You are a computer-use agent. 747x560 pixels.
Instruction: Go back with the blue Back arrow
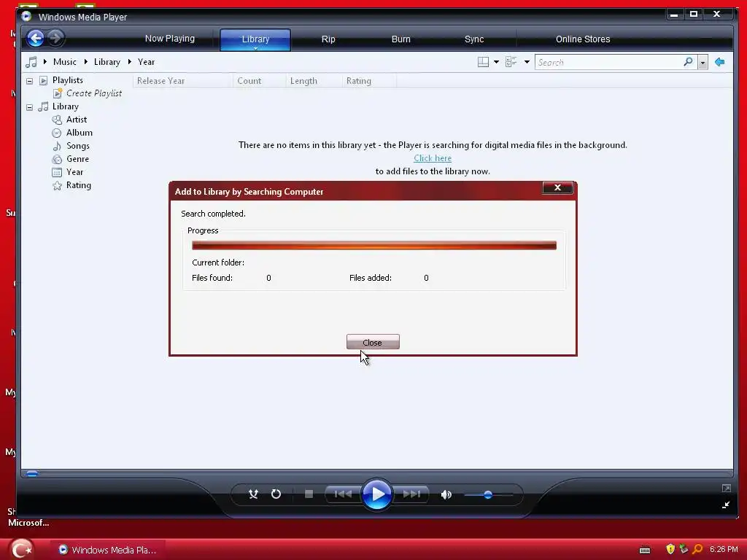(35, 38)
